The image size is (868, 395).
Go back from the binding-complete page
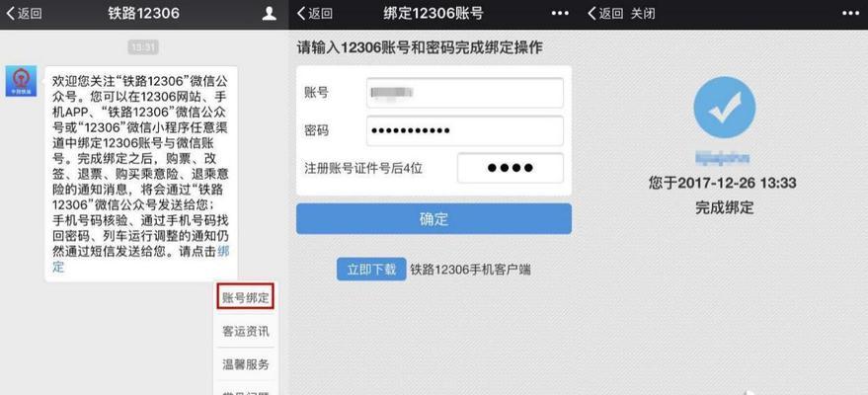click(604, 14)
